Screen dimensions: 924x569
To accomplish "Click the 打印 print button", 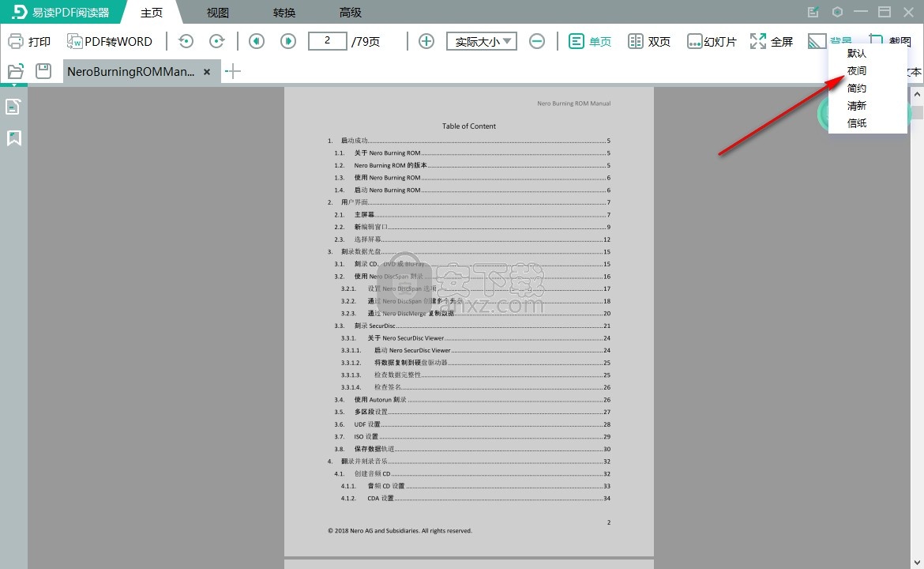I will click(x=29, y=41).
